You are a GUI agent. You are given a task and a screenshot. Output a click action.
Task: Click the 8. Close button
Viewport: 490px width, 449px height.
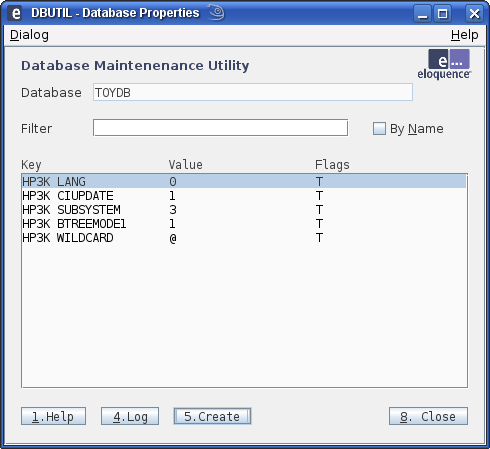[x=428, y=416]
